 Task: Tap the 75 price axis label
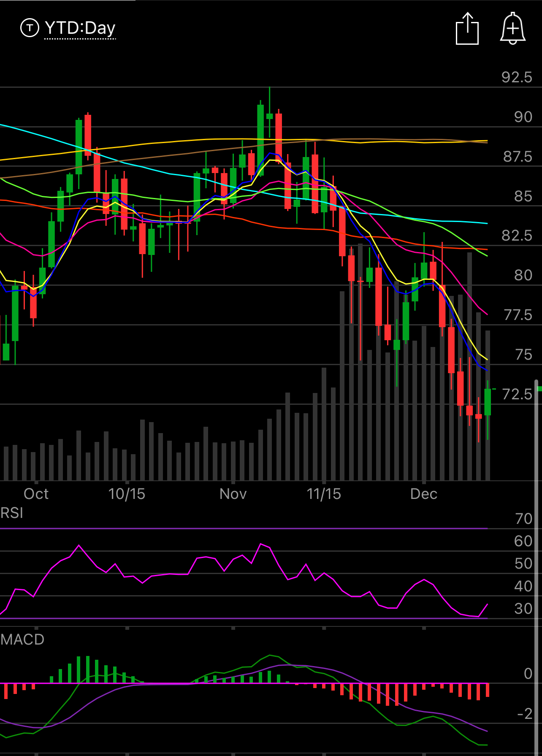pos(523,355)
